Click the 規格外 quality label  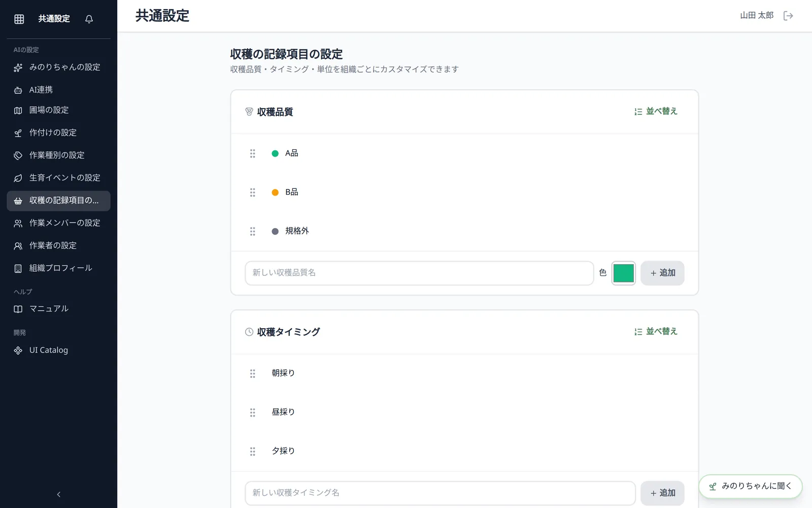[x=297, y=231]
